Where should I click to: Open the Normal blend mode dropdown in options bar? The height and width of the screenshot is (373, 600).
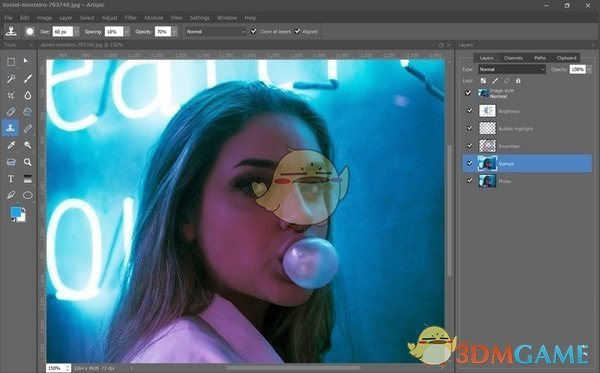coord(216,31)
